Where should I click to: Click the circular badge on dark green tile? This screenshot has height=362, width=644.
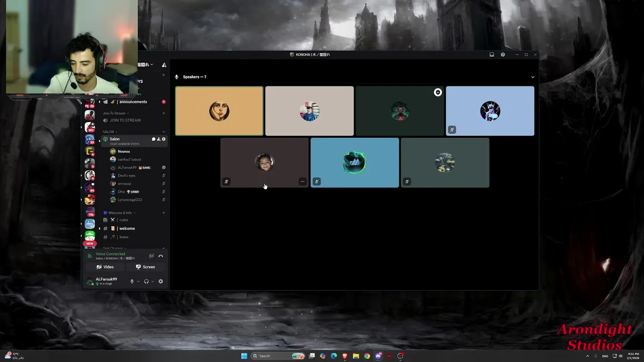point(438,93)
